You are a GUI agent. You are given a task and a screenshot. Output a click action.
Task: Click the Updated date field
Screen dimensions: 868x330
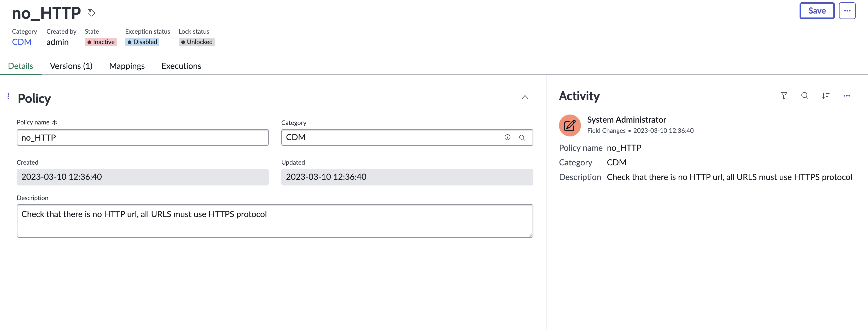(x=407, y=177)
